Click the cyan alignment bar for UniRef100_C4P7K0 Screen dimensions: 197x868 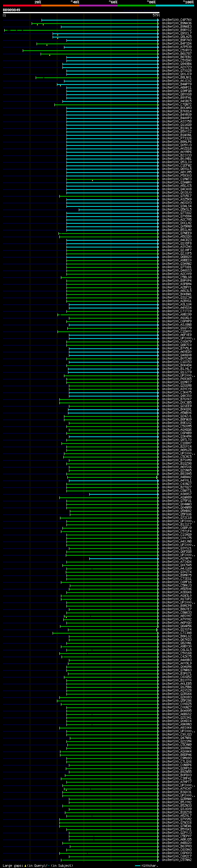pos(100,20)
